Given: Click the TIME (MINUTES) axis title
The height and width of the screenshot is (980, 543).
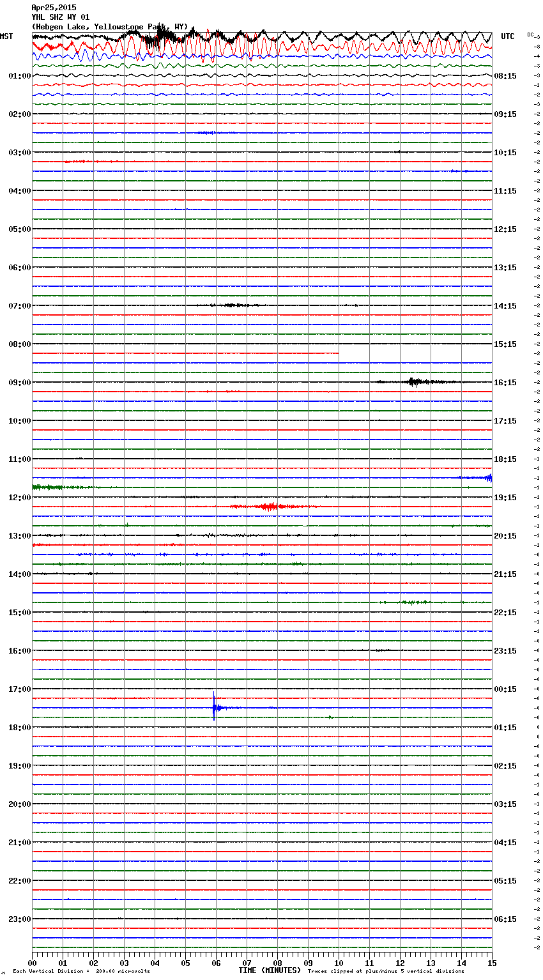Looking at the screenshot, I should click(270, 970).
